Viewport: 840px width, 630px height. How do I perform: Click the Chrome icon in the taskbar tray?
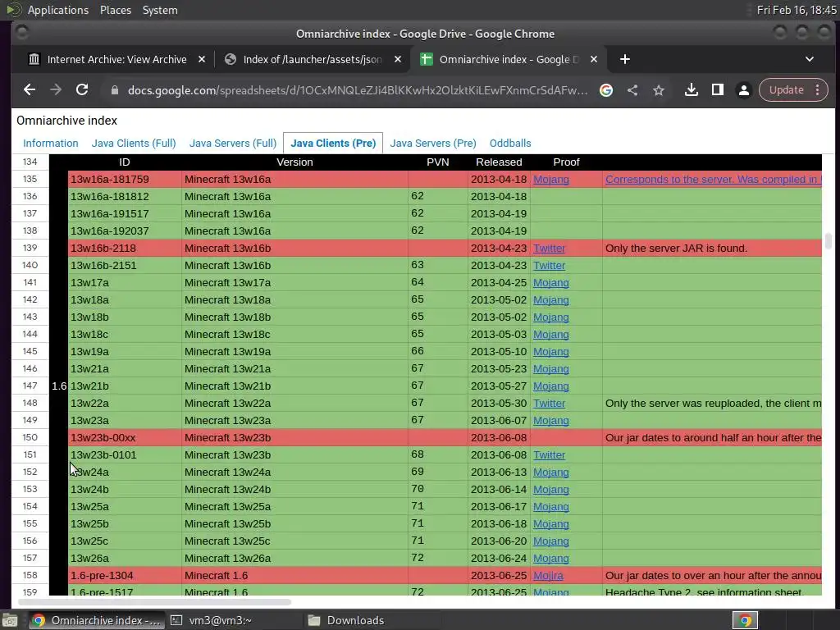[x=745, y=620]
